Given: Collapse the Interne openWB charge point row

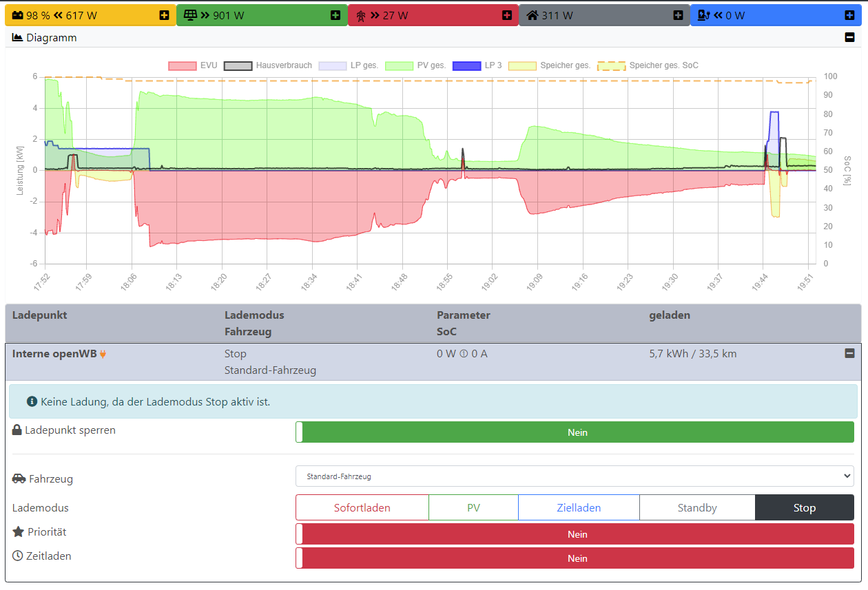Looking at the screenshot, I should click(x=849, y=353).
